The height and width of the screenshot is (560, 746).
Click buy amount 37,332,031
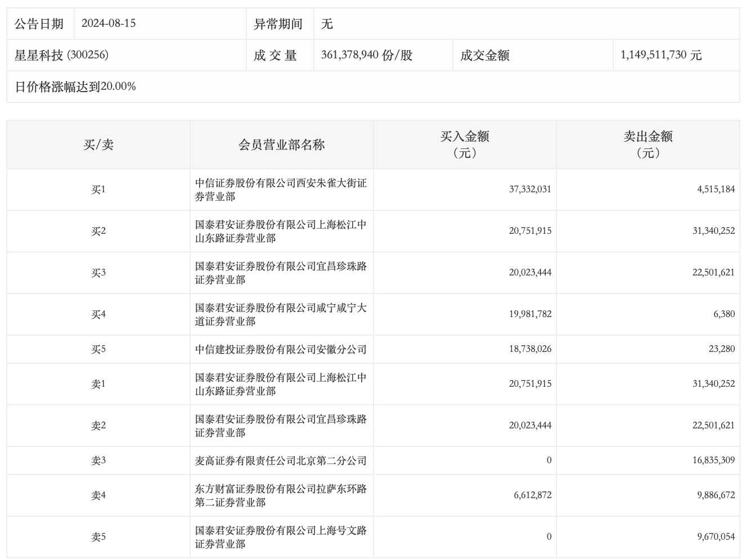[x=530, y=189]
